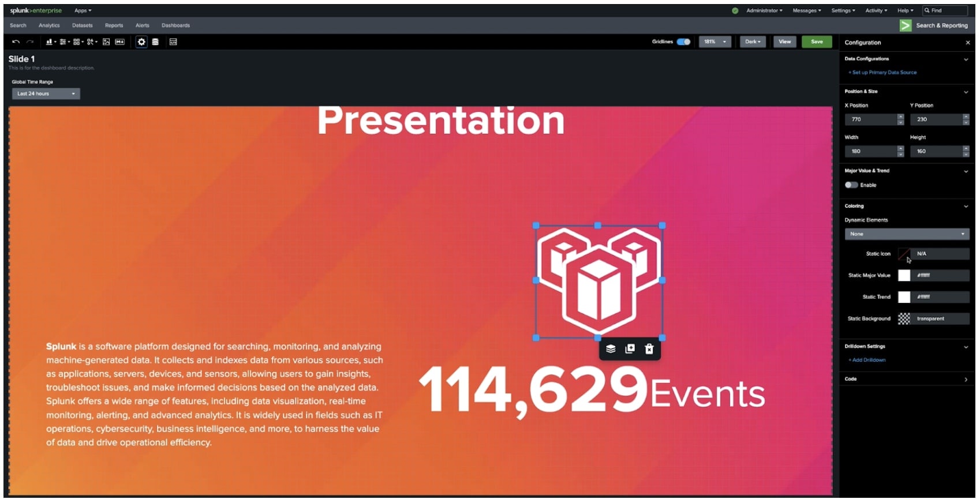Screen dimensions: 980x503
Task: Toggle the Gridlines switch
Action: coord(684,42)
